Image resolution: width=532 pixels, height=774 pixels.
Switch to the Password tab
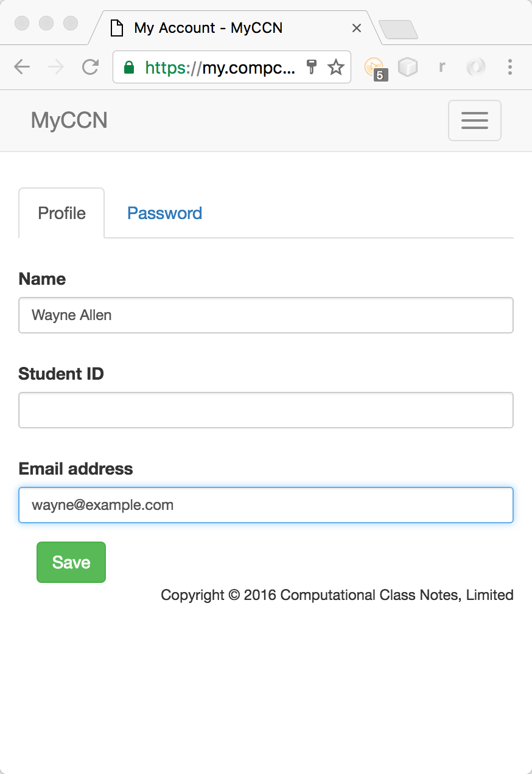coord(164,213)
